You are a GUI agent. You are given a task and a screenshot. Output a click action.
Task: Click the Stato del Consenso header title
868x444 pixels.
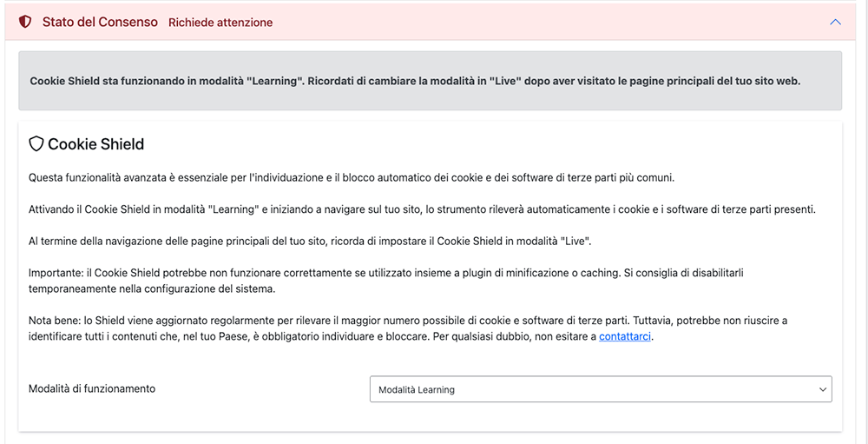(x=100, y=22)
